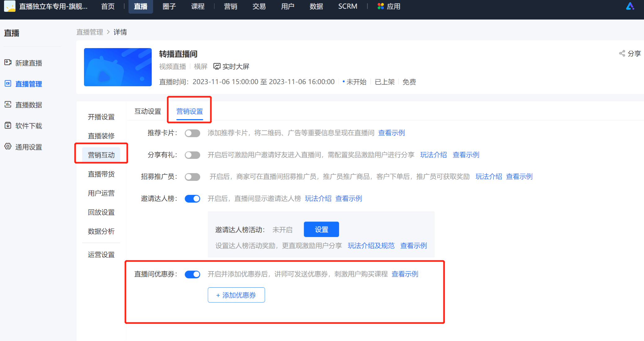Viewport: 644px width, 341px height.
Task: Select 直播带货 in the side list
Action: coord(101,174)
